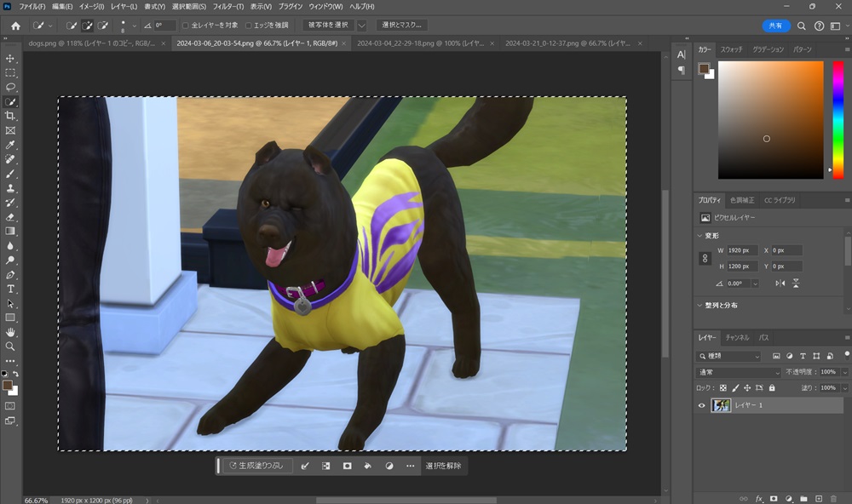
Task: Collapse the 変形 section
Action: [699, 236]
